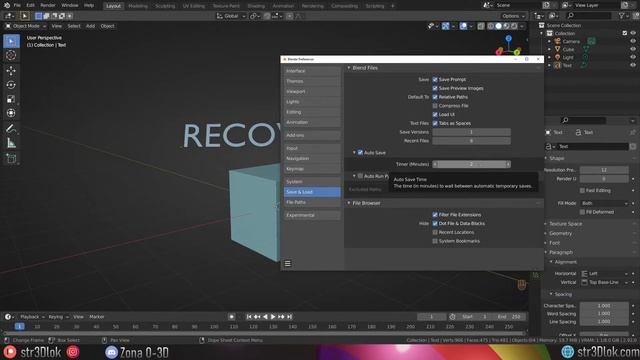Click the Recent Files value field
The image size is (640, 360).
coord(471,141)
